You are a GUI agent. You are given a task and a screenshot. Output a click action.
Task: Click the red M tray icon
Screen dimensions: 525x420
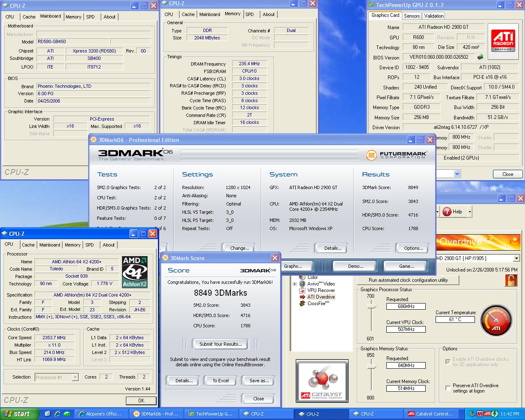(479, 414)
